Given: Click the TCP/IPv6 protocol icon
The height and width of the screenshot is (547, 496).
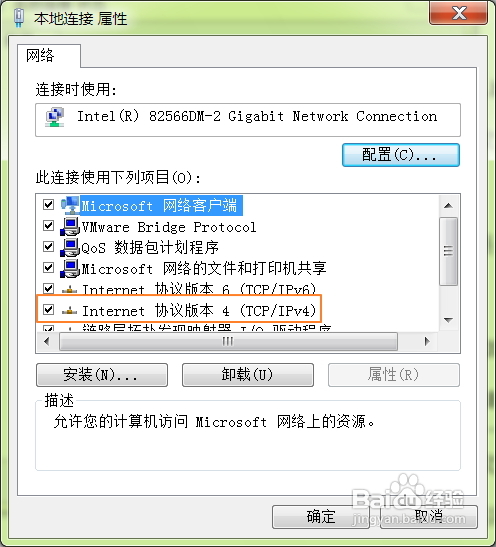Looking at the screenshot, I should click(x=69, y=289).
